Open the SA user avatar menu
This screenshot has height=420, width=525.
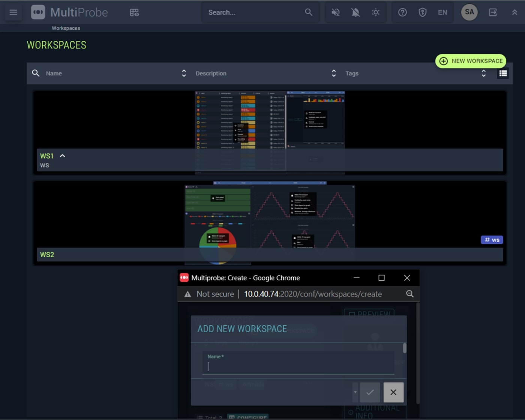coord(469,12)
